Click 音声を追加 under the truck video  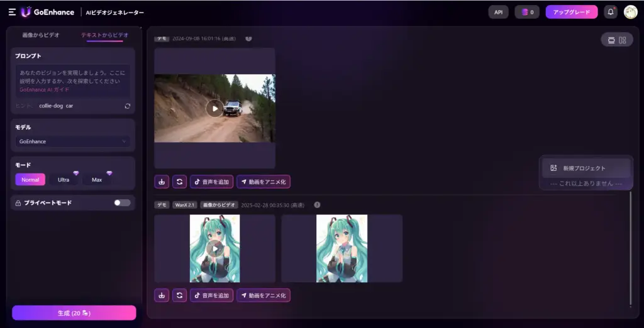[211, 182]
